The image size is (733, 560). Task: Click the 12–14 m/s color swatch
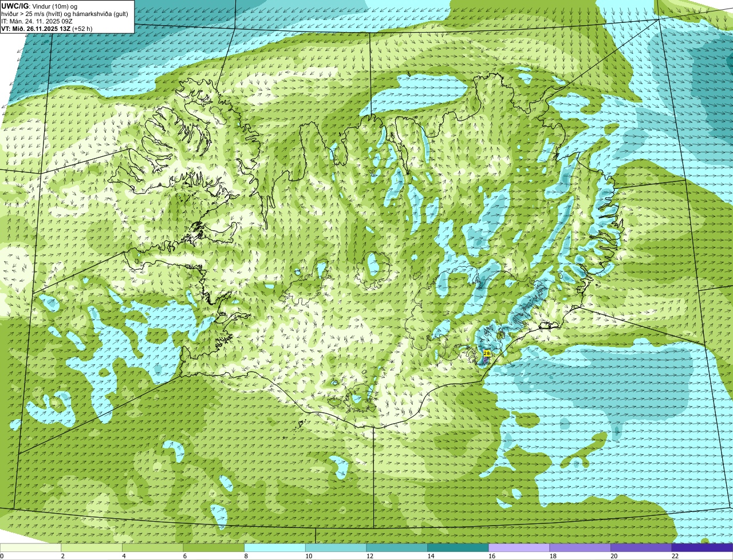(x=397, y=547)
